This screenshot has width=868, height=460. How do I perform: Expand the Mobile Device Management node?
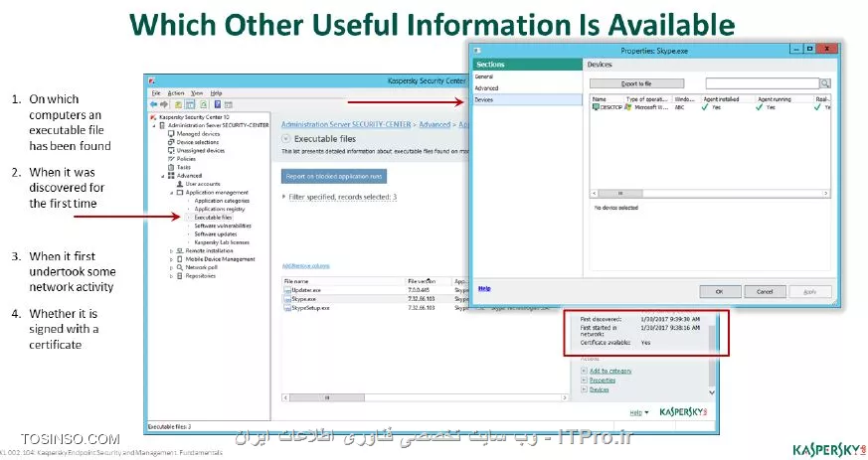pos(172,259)
